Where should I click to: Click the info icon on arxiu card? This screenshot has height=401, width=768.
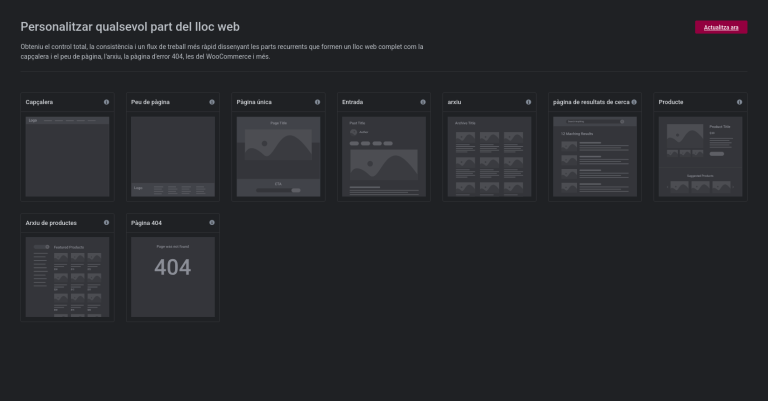[528, 102]
